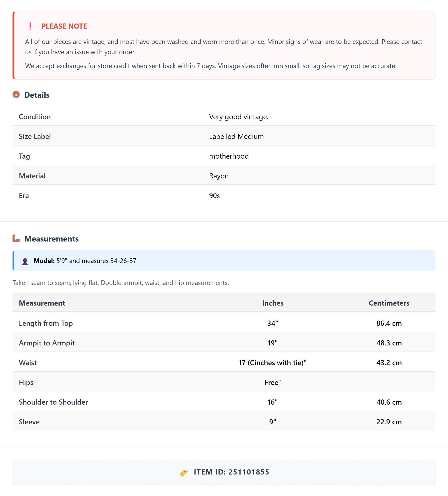Select the Condition row value
This screenshot has width=448, height=496.
239,117
